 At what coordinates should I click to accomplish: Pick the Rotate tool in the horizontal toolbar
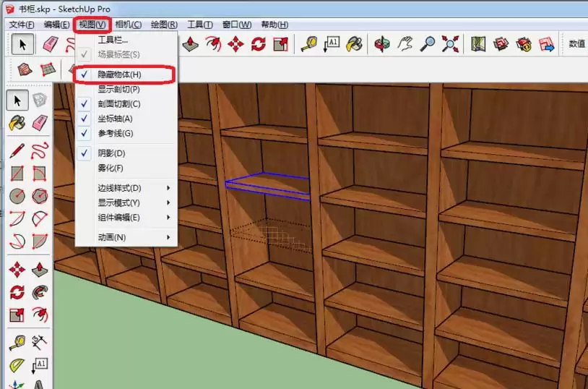(259, 44)
